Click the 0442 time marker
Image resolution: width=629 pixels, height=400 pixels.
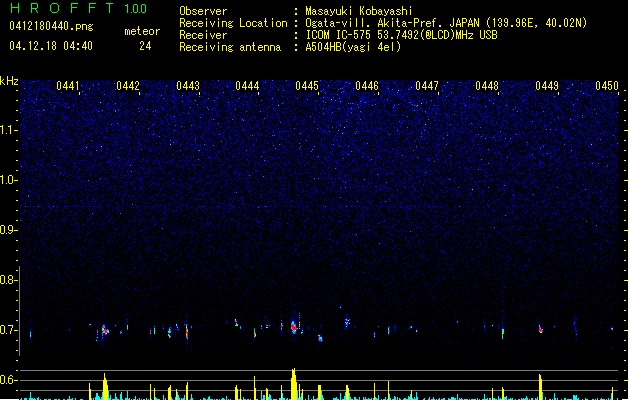(128, 86)
